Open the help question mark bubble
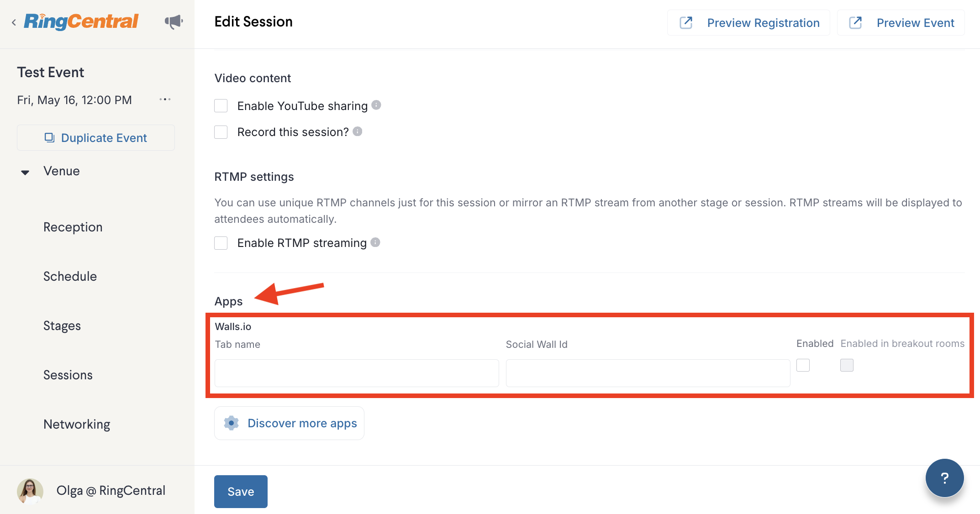 (944, 478)
